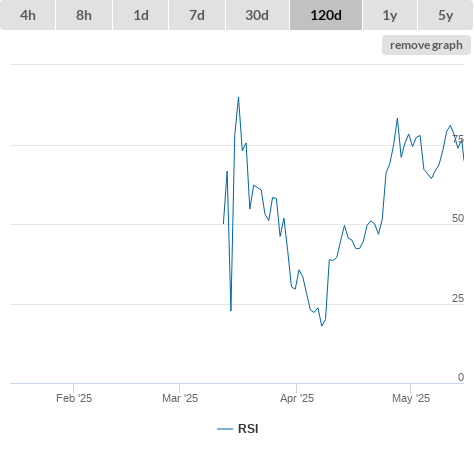Click the Feb '25 axis label

coord(74,398)
